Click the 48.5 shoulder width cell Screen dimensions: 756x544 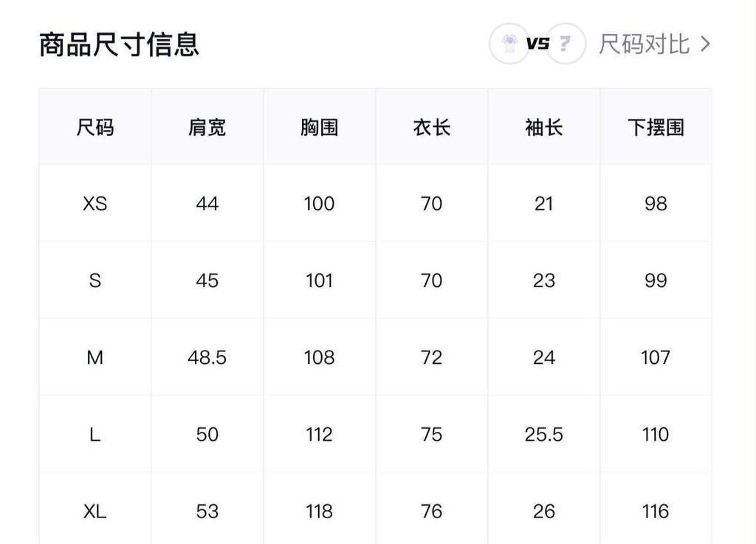click(207, 357)
